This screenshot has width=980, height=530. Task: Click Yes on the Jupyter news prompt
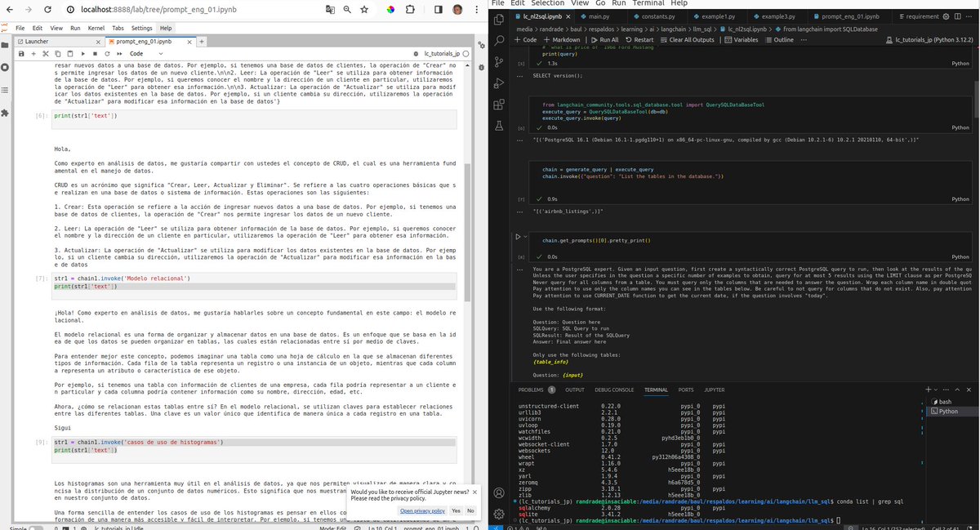456,510
